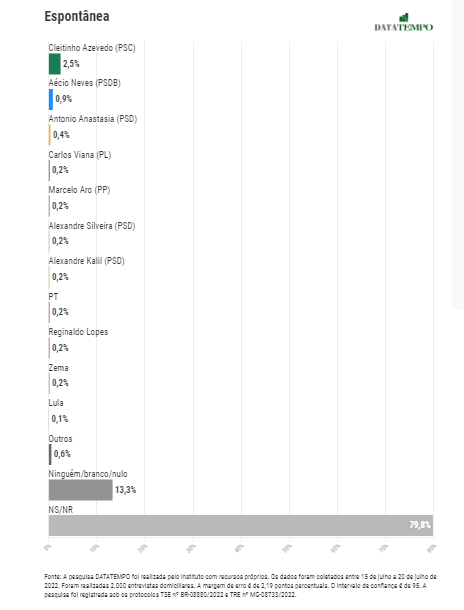The width and height of the screenshot is (464, 610).
Task: Click the 2,5% value label
Action: coord(71,64)
